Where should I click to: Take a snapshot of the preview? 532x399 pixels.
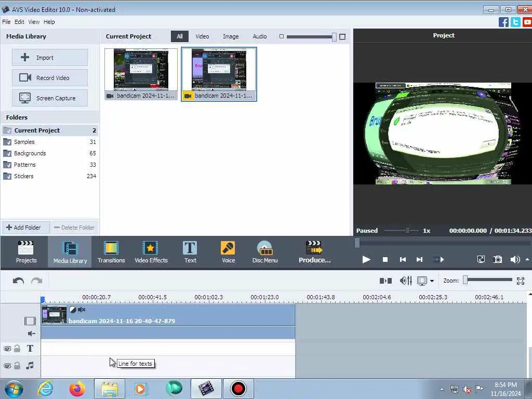pyautogui.click(x=497, y=260)
